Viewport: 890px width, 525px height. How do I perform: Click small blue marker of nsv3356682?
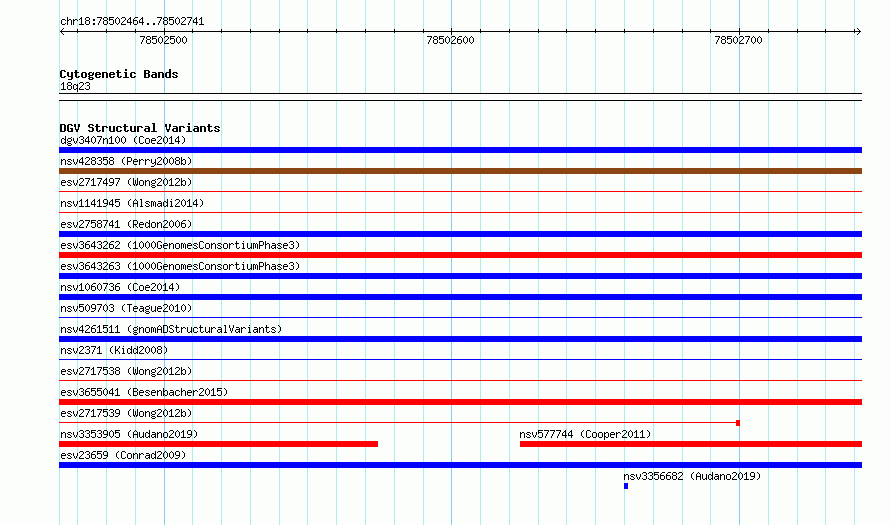626,486
